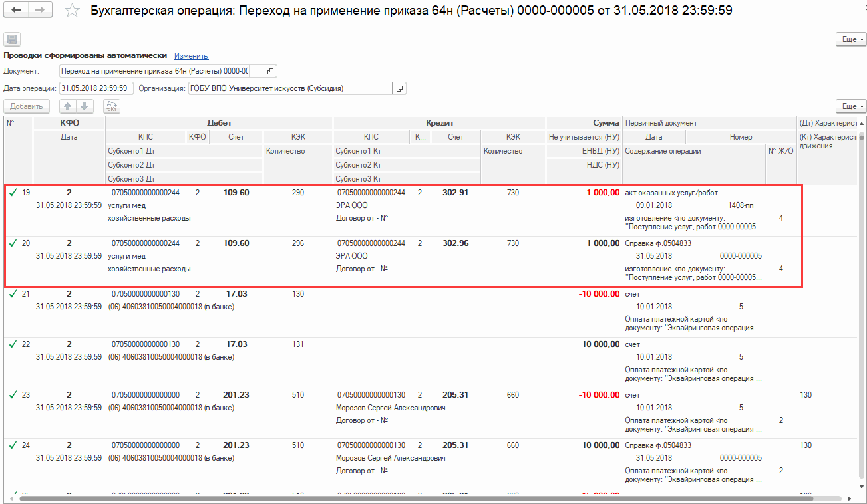Screen dimensions: 867x504
Task: Open the Дт/Кт swap entries tool
Action: tap(111, 106)
